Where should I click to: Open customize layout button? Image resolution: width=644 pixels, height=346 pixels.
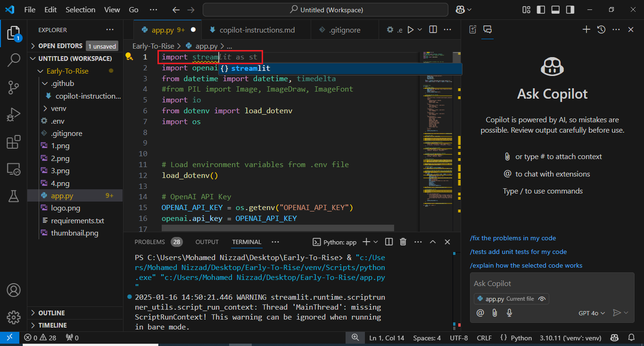click(526, 9)
